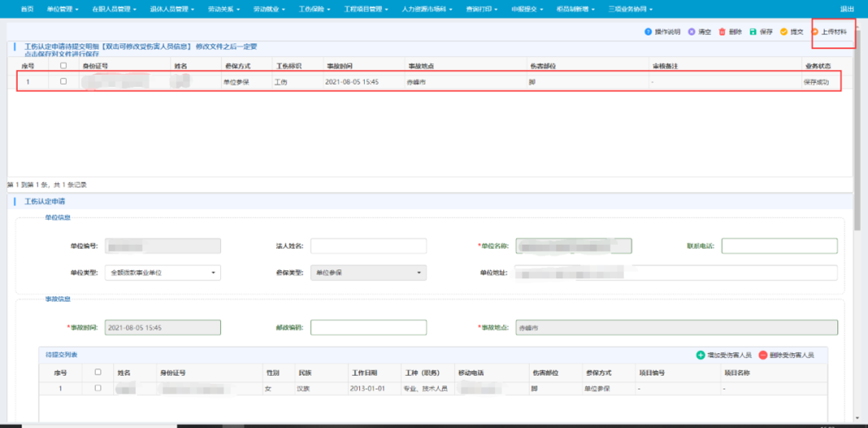The image size is (868, 428).
Task: Click the red 删除受伤害人员 minus icon
Action: [x=763, y=355]
